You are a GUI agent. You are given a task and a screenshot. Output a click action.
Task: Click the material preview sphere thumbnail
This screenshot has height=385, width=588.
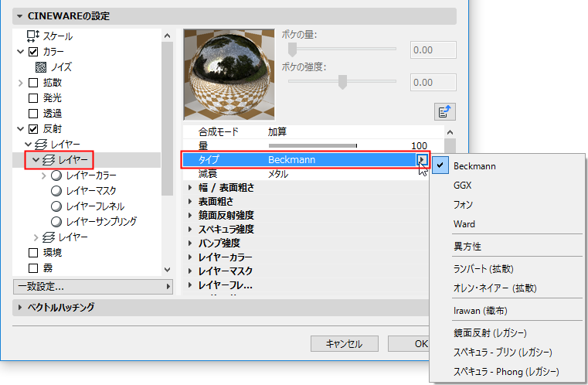tap(229, 75)
